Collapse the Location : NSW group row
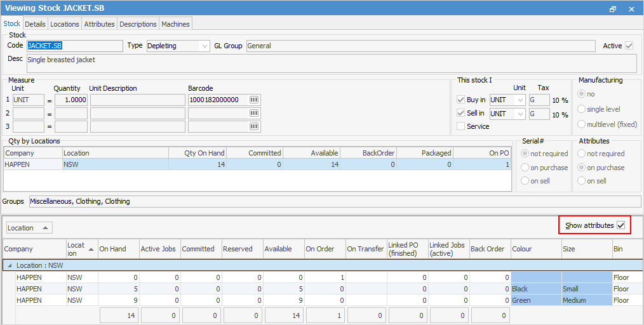Screen dimensions: 644x325 point(8,265)
